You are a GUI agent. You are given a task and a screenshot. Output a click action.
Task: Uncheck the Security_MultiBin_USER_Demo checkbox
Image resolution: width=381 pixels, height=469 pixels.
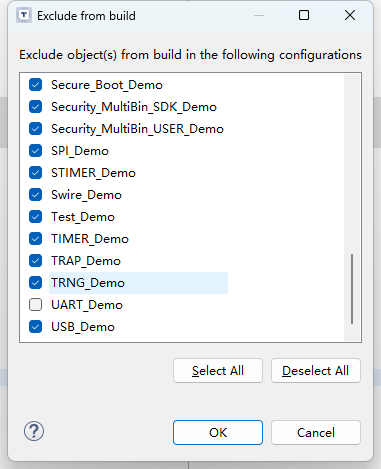35,129
